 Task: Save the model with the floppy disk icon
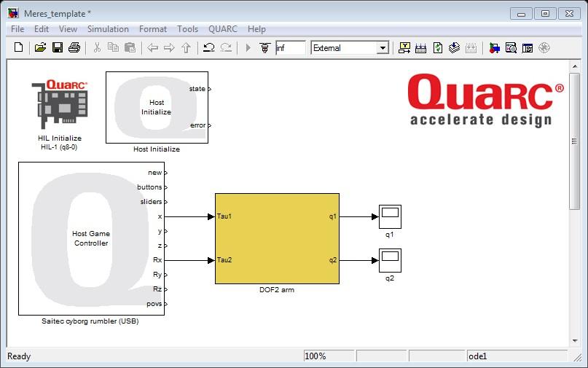click(58, 47)
